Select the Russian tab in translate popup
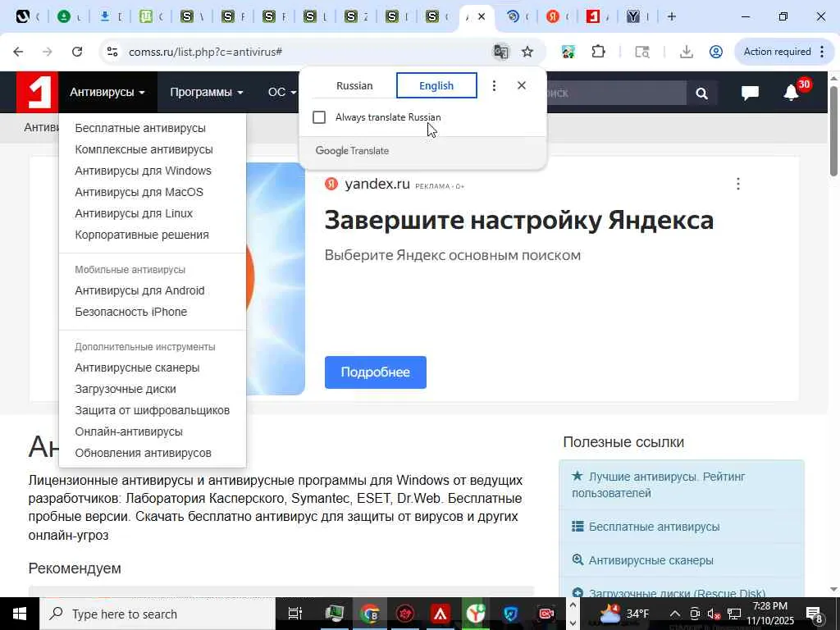This screenshot has width=840, height=630. click(354, 85)
